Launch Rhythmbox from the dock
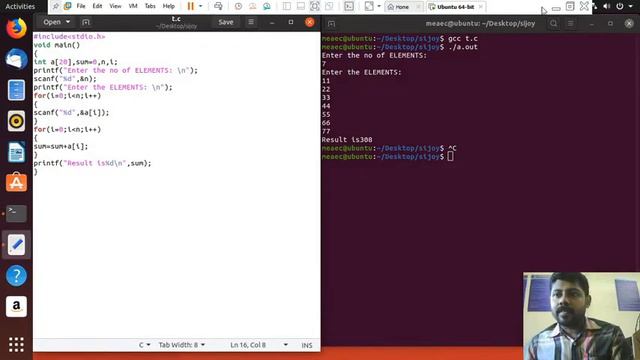640x360 pixels. pos(16,121)
